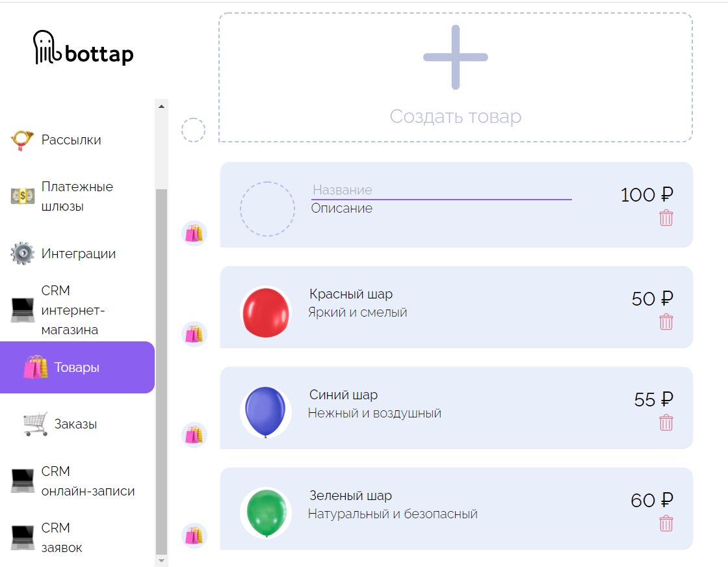The image size is (728, 567).
Task: Open the Интеграции menu item
Action: click(78, 254)
